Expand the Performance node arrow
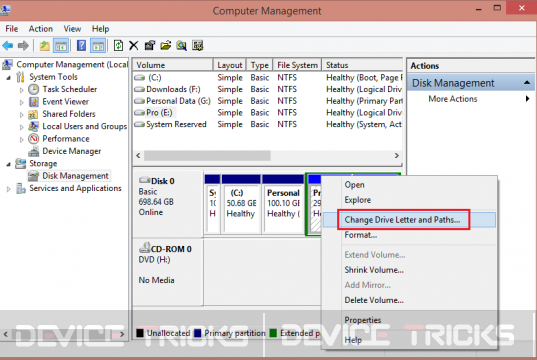 pos(22,139)
